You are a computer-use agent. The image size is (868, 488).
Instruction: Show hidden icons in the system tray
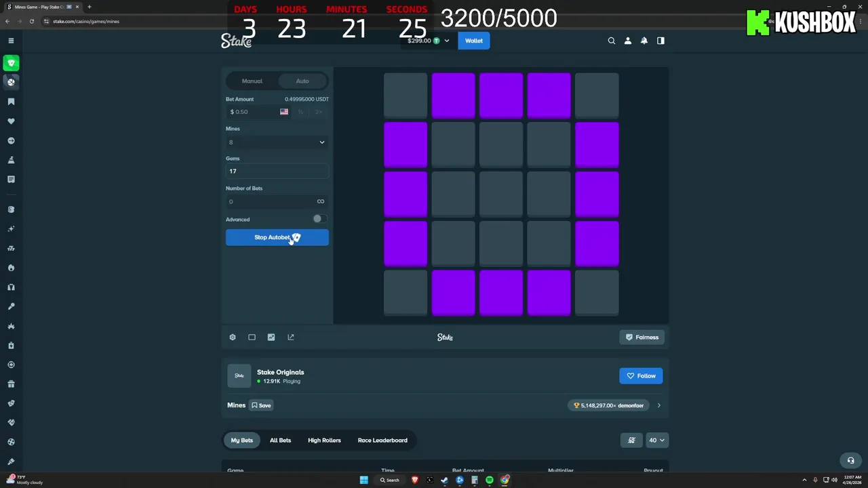(805, 480)
